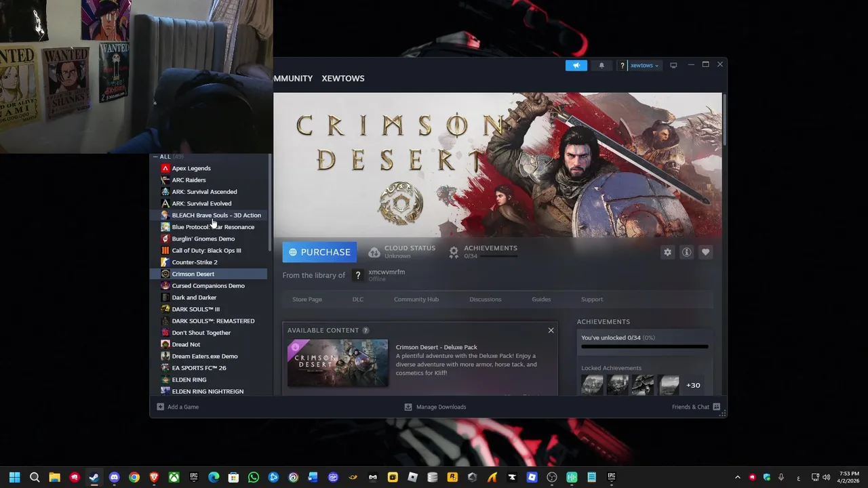Open the Crimson Desert Deluxe Pack thumbnail

[338, 363]
